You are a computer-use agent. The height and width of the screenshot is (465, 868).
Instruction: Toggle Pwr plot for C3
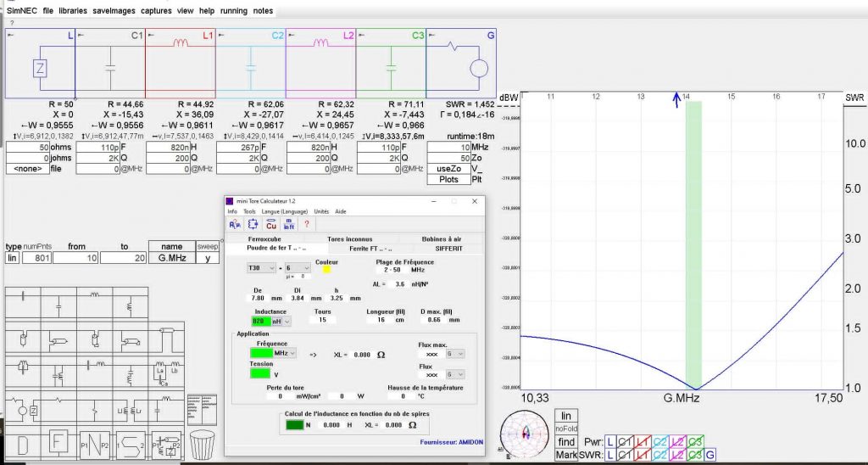point(695,442)
